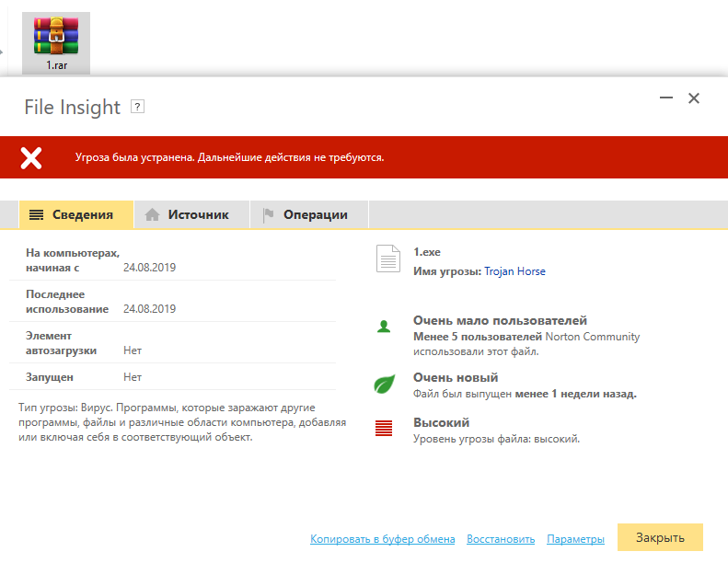Click the 'Запущен' row label

click(49, 377)
